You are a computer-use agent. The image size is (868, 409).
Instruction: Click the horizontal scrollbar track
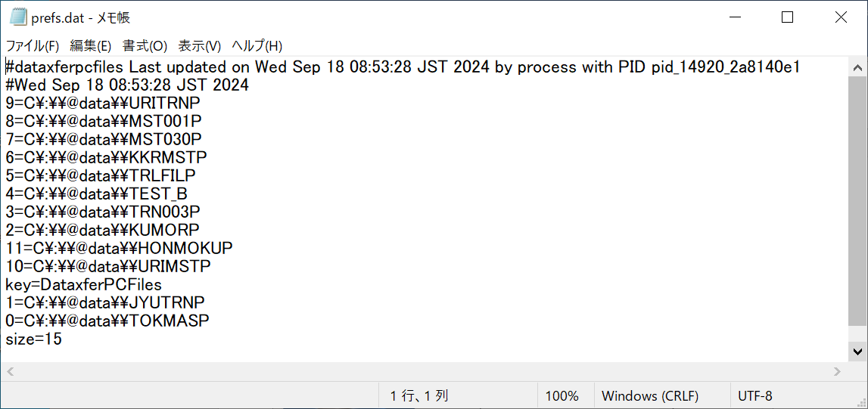pyautogui.click(x=423, y=371)
